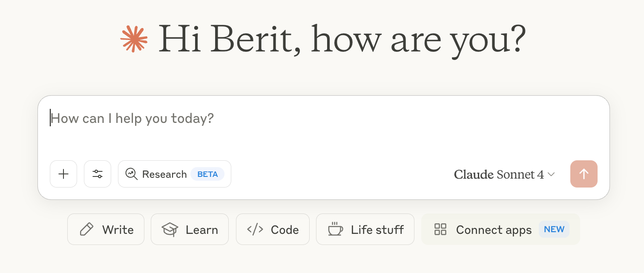
Task: Open the Claude Sonnet 4 model selector
Action: (x=504, y=174)
